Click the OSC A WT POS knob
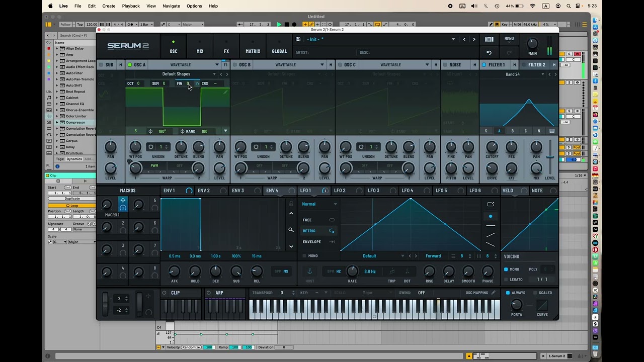This screenshot has width=644, height=362. (135, 147)
